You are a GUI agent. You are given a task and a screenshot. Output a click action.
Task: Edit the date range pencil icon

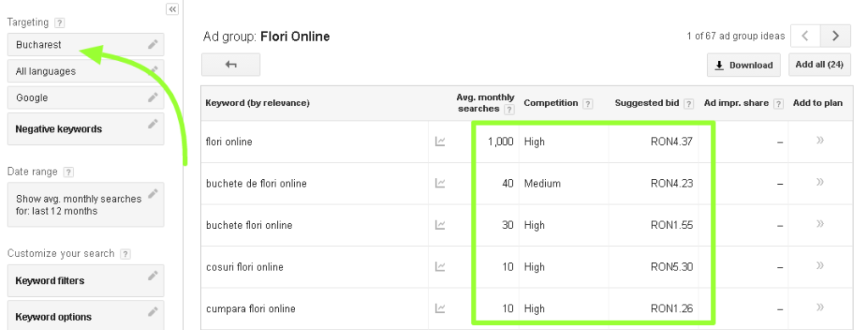pos(153,193)
